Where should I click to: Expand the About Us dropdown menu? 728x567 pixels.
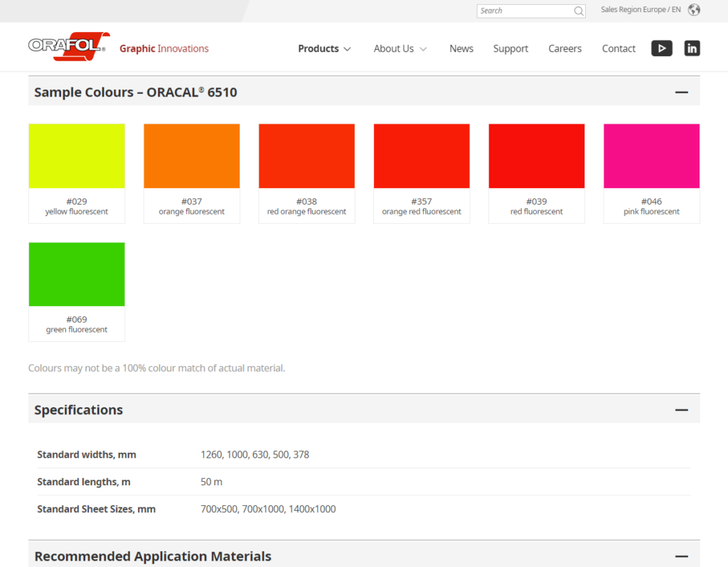click(400, 49)
